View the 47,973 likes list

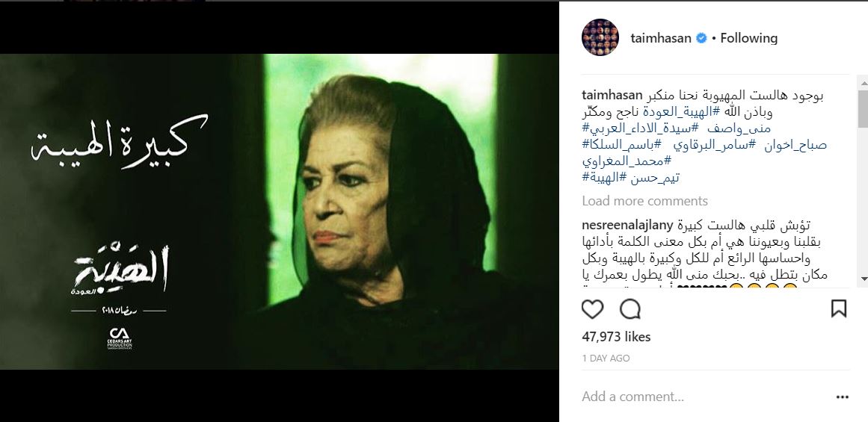(x=616, y=337)
